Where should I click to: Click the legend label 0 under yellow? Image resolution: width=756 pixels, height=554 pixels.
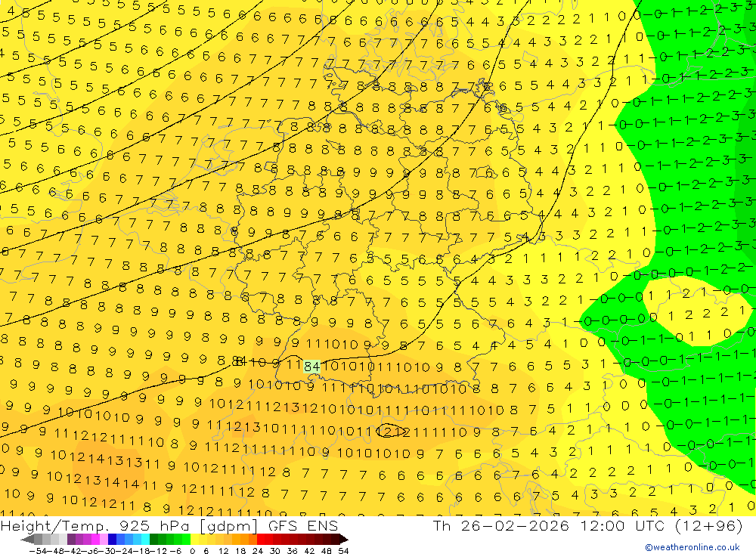point(192,551)
